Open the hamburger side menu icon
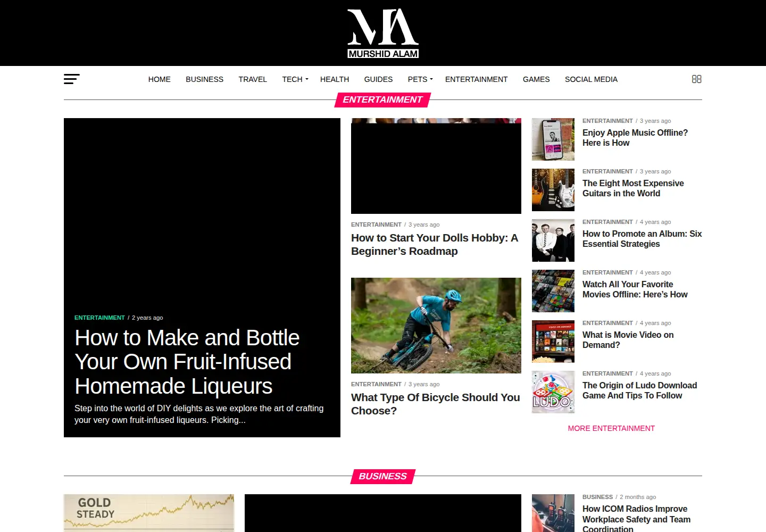The height and width of the screenshot is (532, 766). pyautogui.click(x=72, y=79)
